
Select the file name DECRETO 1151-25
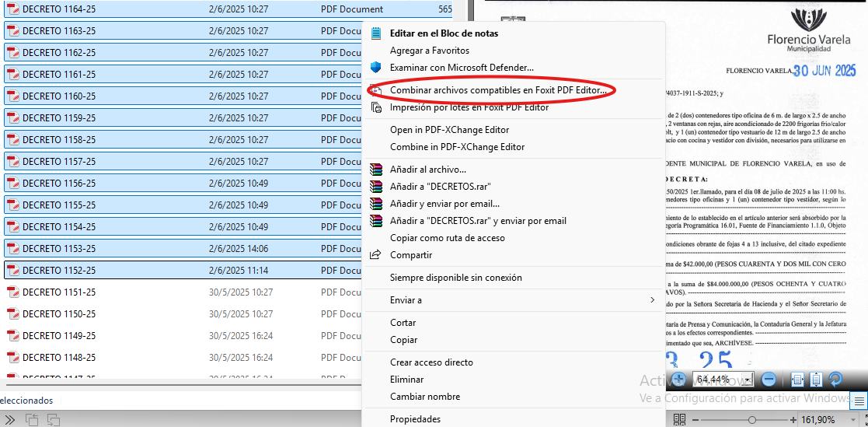(x=59, y=292)
